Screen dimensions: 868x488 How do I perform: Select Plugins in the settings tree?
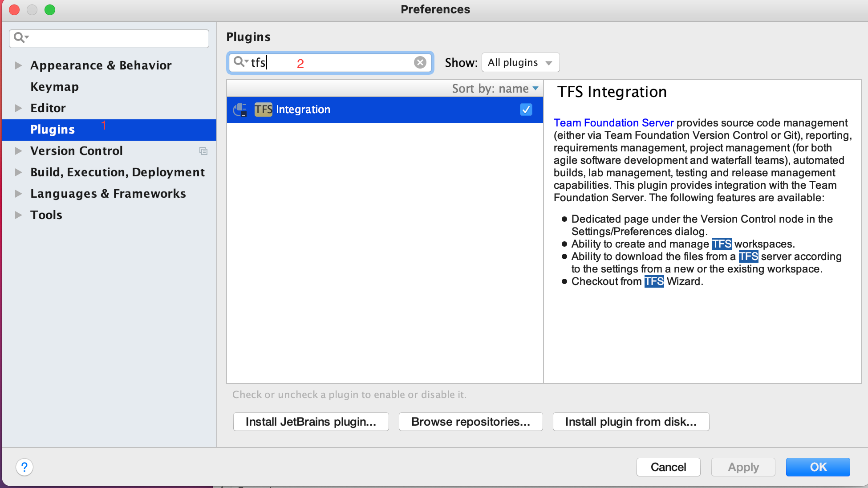click(109, 130)
